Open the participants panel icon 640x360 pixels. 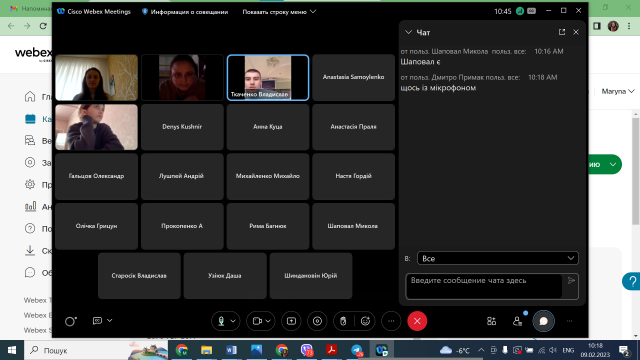[518, 321]
